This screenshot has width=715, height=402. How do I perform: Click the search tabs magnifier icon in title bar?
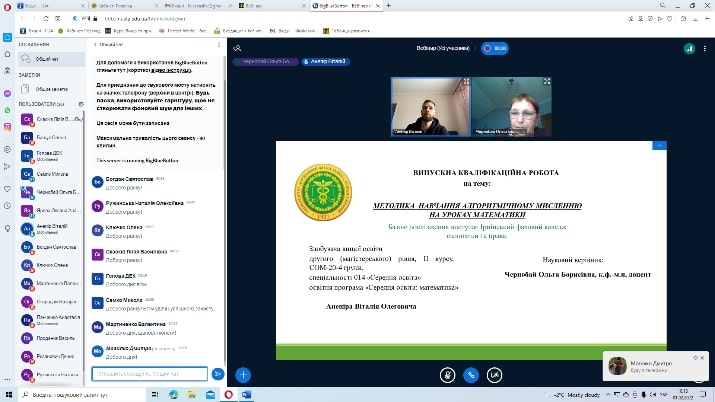pyautogui.click(x=662, y=5)
